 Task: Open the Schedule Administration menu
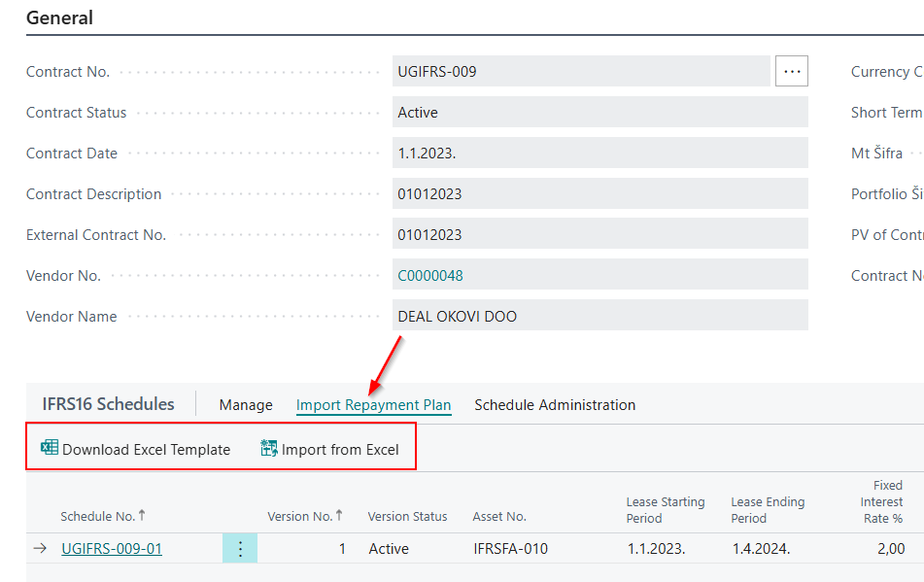(555, 405)
